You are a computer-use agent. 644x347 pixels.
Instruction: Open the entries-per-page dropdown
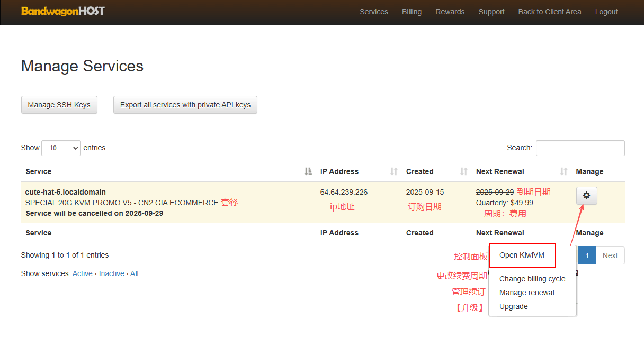tap(61, 148)
